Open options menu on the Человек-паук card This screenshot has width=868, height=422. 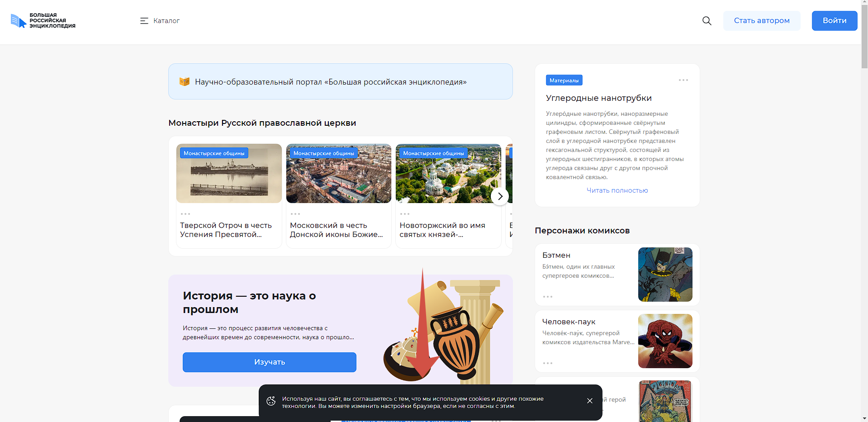coord(548,363)
